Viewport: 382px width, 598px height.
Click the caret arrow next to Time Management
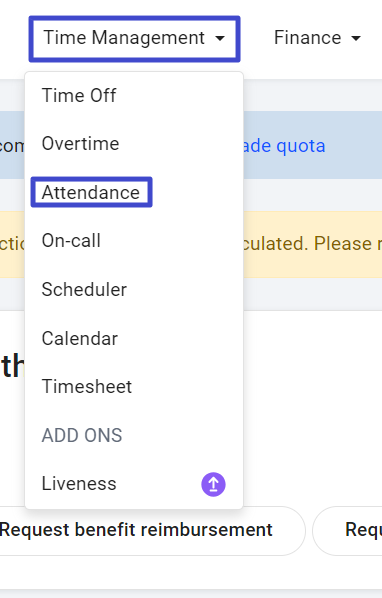[220, 38]
